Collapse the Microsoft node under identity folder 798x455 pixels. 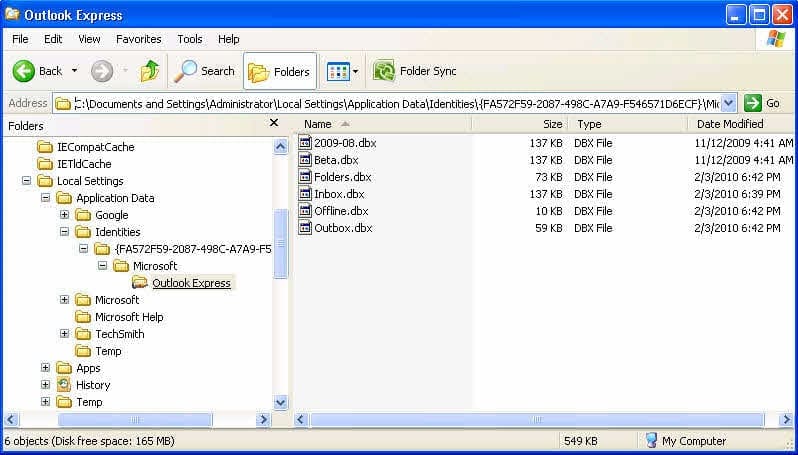pyautogui.click(x=102, y=266)
